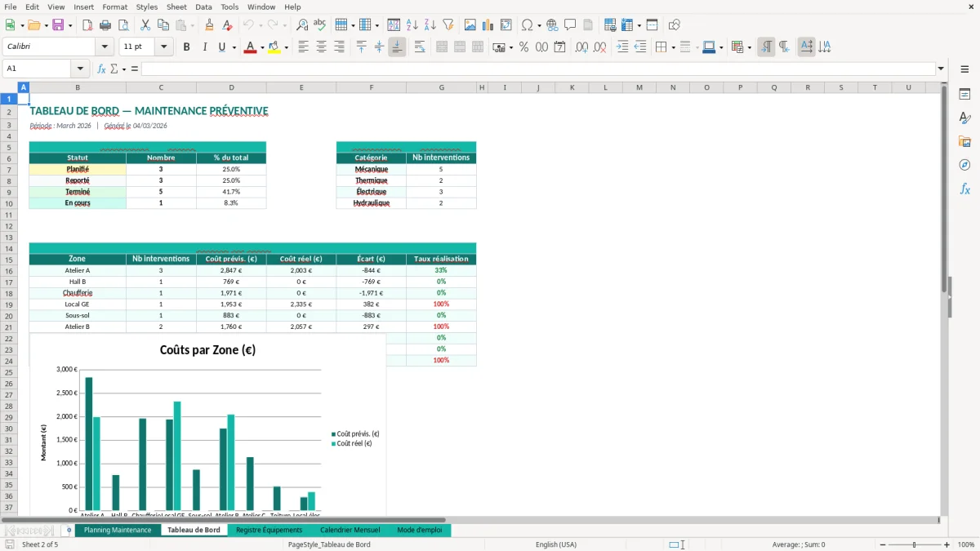Clear direct formatting icon

228,25
